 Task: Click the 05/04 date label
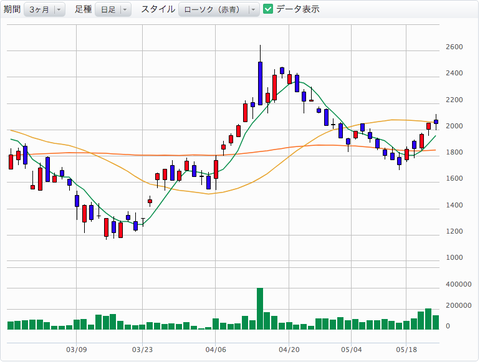[351, 350]
